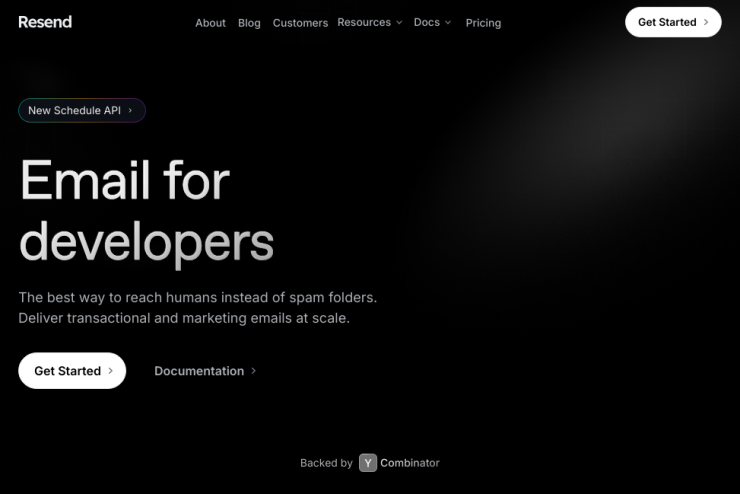Click the Resend logo

tap(45, 22)
